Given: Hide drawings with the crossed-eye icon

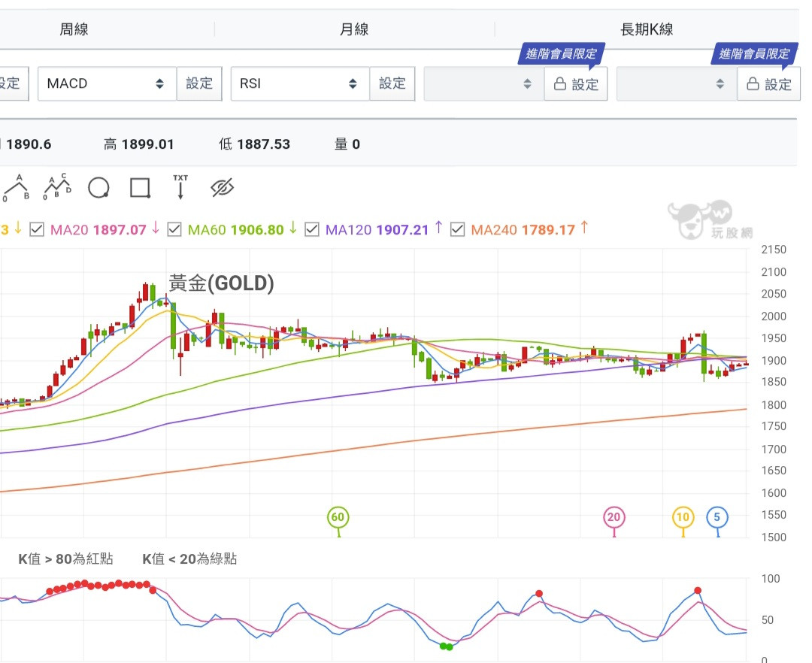Looking at the screenshot, I should pos(222,188).
